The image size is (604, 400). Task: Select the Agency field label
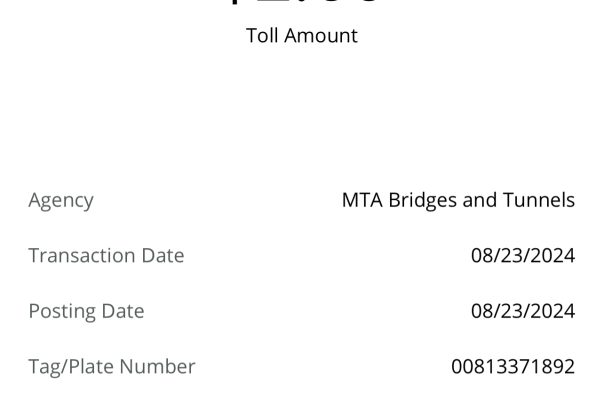61,201
